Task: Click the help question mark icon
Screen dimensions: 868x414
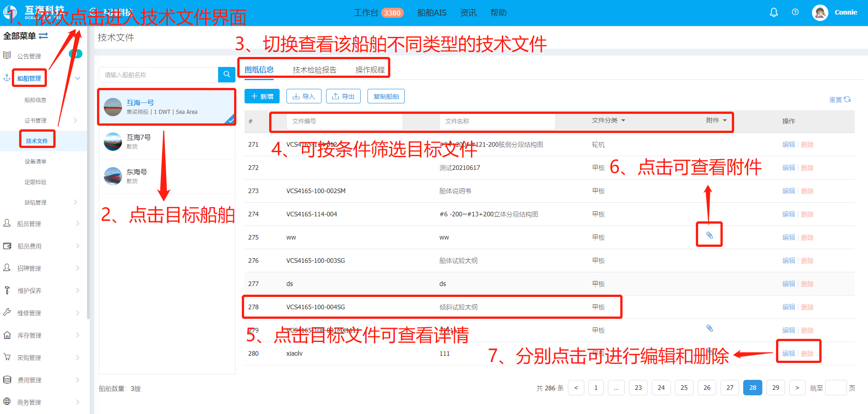Action: [795, 12]
